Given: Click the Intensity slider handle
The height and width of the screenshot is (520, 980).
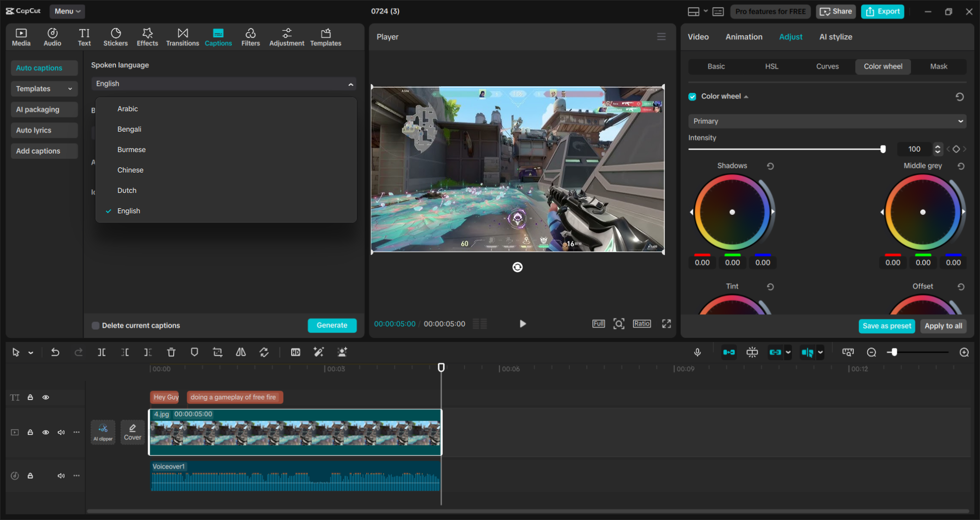Looking at the screenshot, I should point(882,149).
